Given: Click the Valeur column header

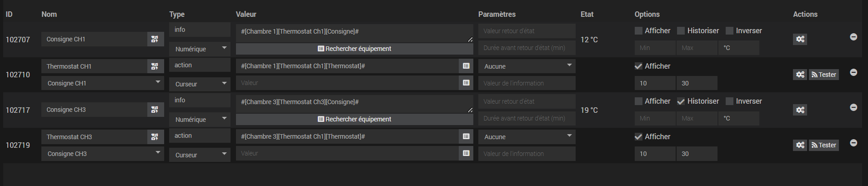Looking at the screenshot, I should (246, 14).
